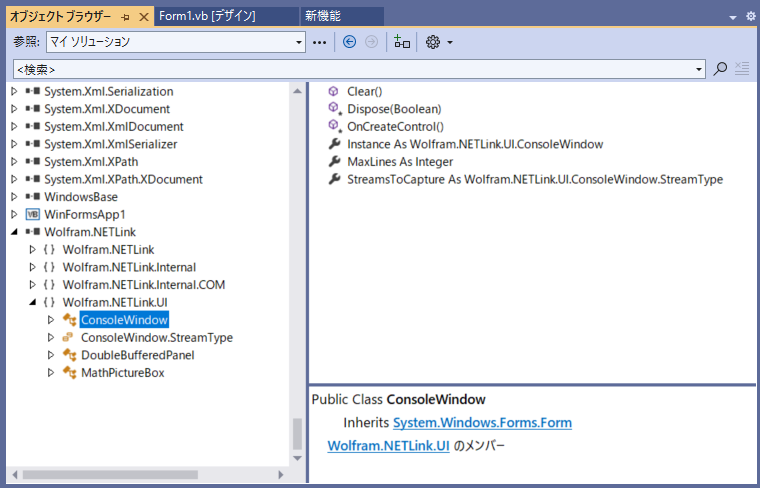Open Object Browser settings gear

pos(433,42)
